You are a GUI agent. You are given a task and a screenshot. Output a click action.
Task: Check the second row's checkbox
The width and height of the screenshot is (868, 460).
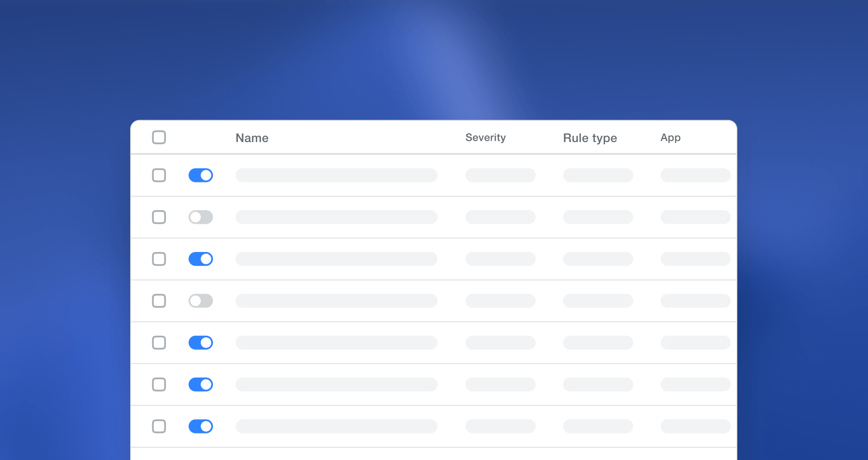click(x=159, y=217)
